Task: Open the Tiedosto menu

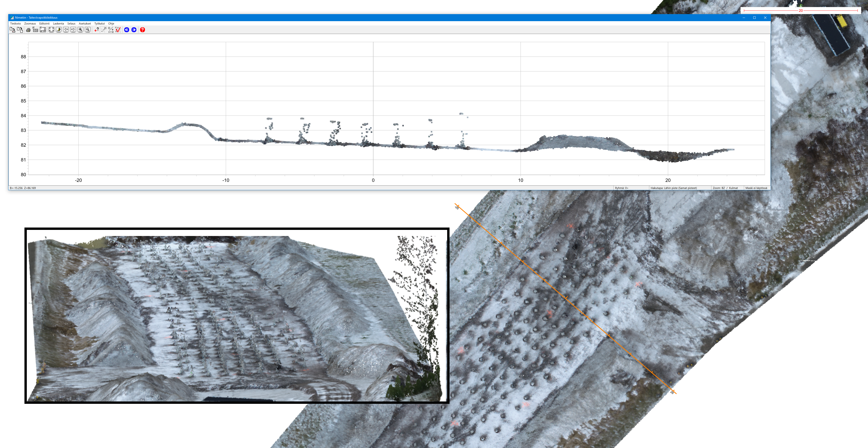Action: coord(16,24)
